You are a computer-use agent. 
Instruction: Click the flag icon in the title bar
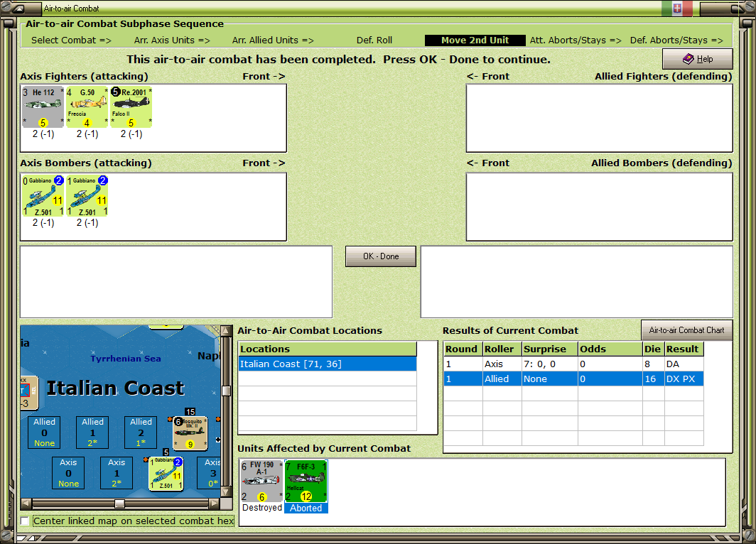pyautogui.click(x=677, y=9)
